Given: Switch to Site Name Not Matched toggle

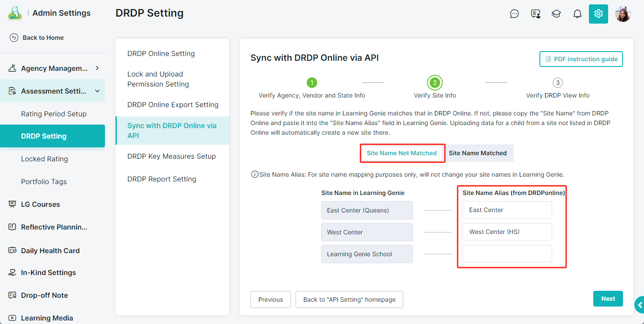Looking at the screenshot, I should (402, 153).
